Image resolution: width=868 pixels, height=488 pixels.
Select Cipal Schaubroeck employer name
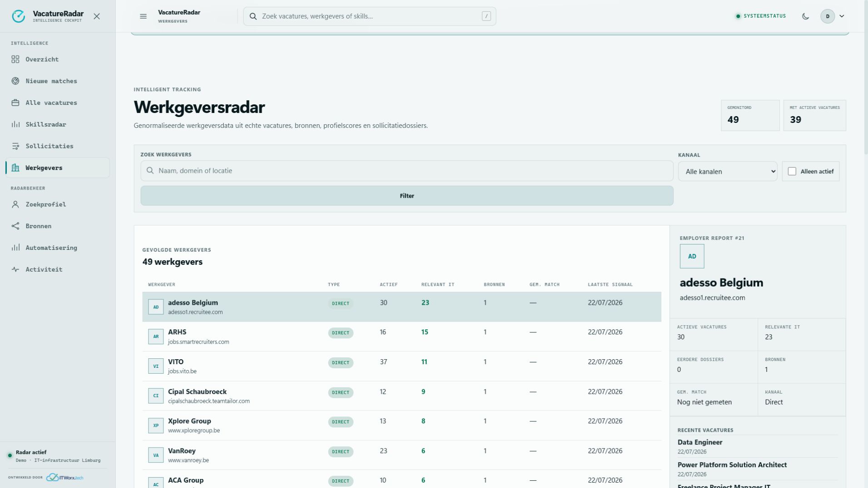[x=197, y=392]
